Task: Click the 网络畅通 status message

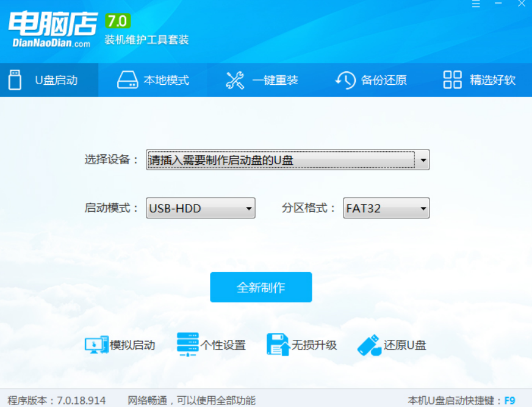Action: tap(192, 400)
